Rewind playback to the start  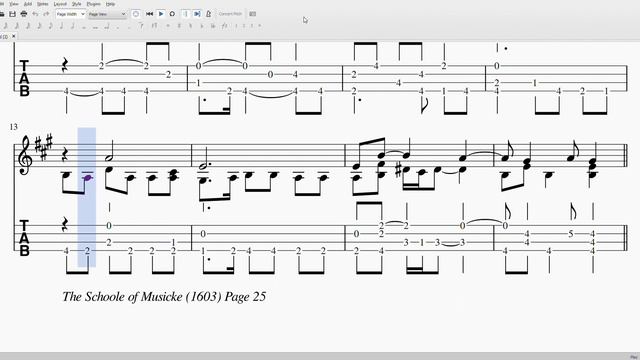click(x=149, y=14)
